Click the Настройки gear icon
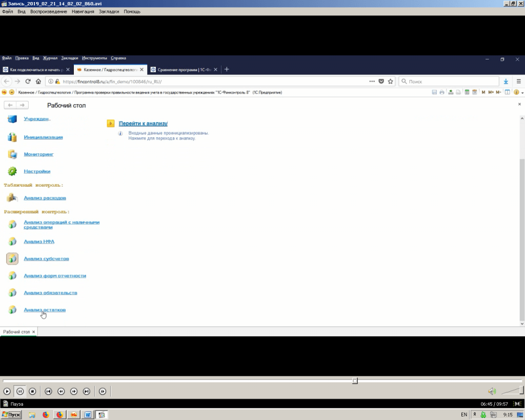This screenshot has width=525, height=420. click(x=13, y=171)
